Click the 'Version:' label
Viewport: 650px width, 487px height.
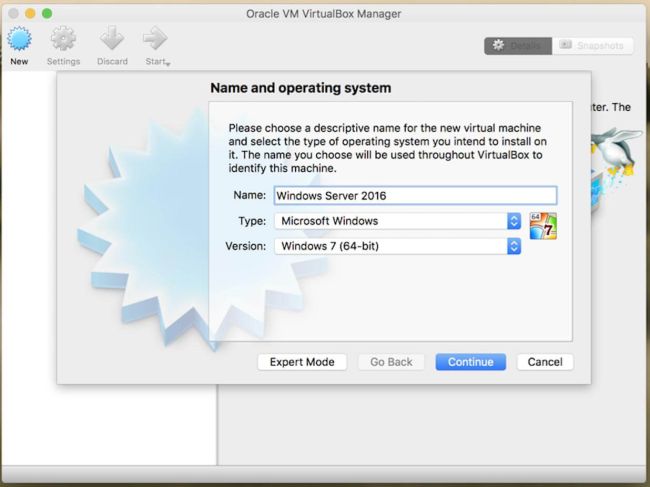tap(246, 246)
